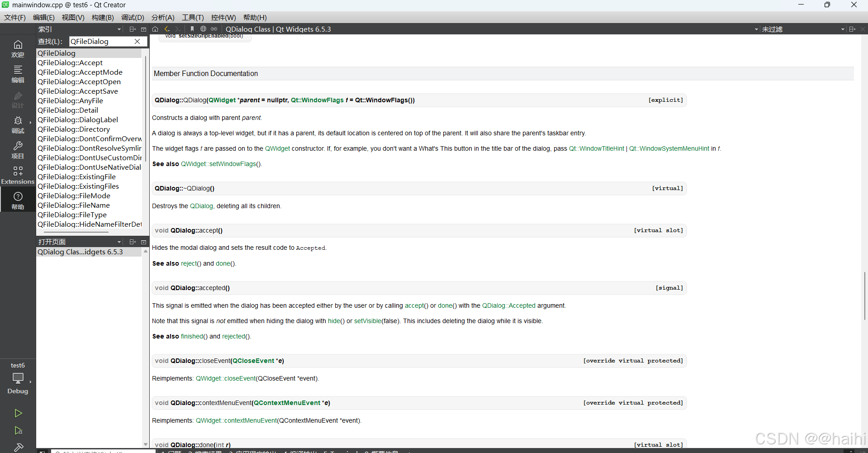The width and height of the screenshot is (868, 453).
Task: Build project with hammer icon
Action: point(18,447)
